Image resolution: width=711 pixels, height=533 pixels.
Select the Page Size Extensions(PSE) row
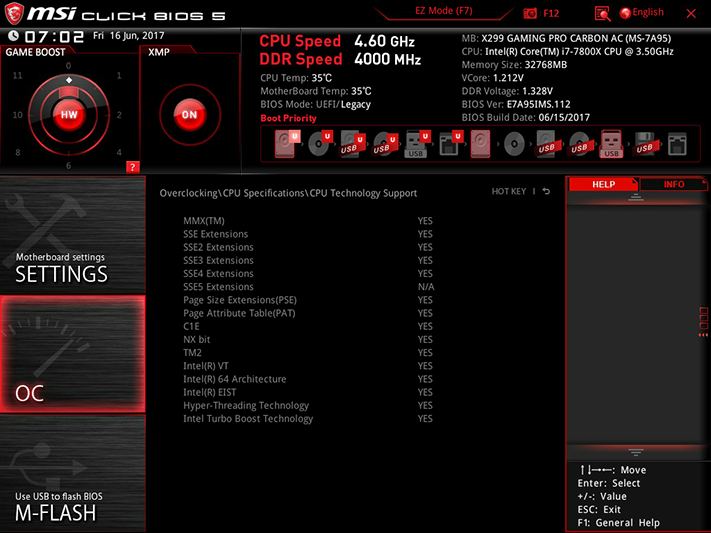click(x=308, y=300)
